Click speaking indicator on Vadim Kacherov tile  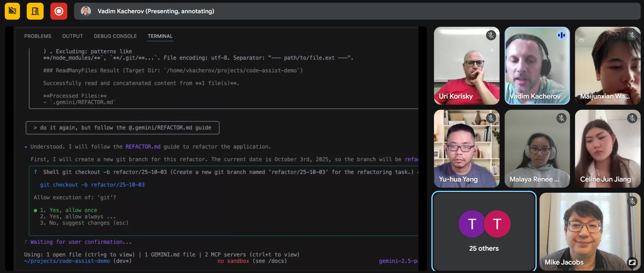point(561,35)
